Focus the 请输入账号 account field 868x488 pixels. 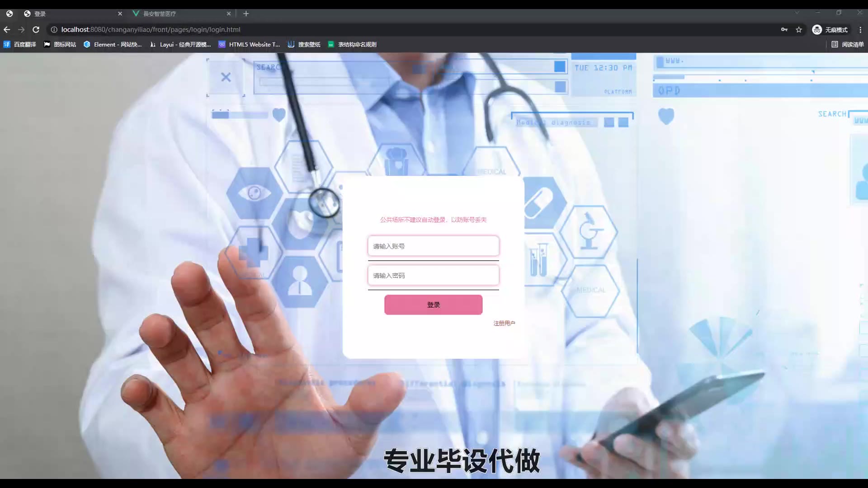(x=433, y=246)
